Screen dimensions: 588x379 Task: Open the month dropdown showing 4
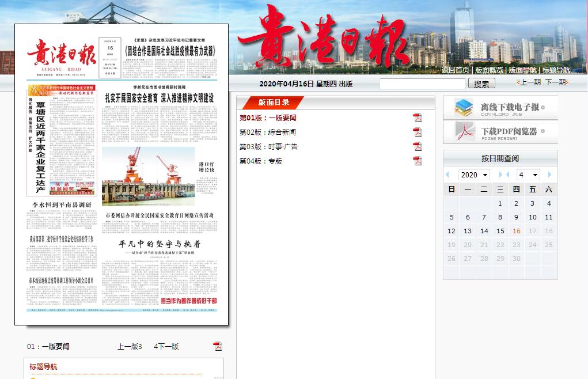tap(528, 175)
